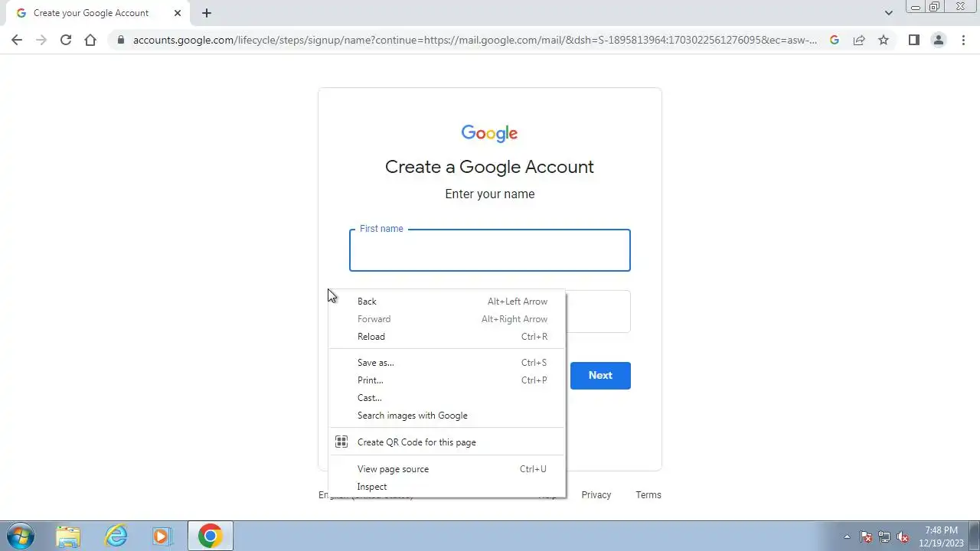Share this page icon in address bar
The height and width of the screenshot is (551, 980).
[x=859, y=40]
